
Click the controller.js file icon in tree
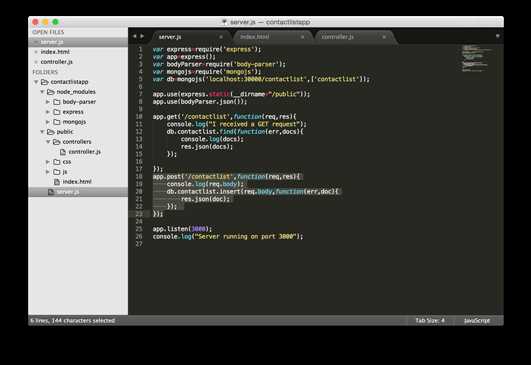pos(63,152)
